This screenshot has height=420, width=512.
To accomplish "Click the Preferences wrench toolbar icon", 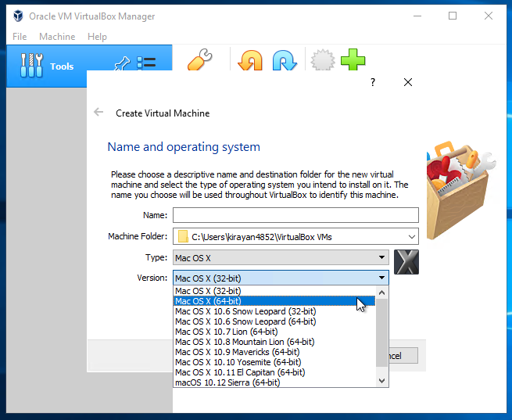I will point(200,59).
